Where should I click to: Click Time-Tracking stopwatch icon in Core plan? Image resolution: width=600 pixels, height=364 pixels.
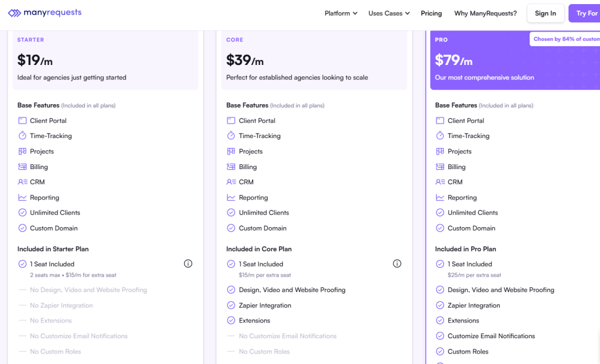(x=231, y=136)
